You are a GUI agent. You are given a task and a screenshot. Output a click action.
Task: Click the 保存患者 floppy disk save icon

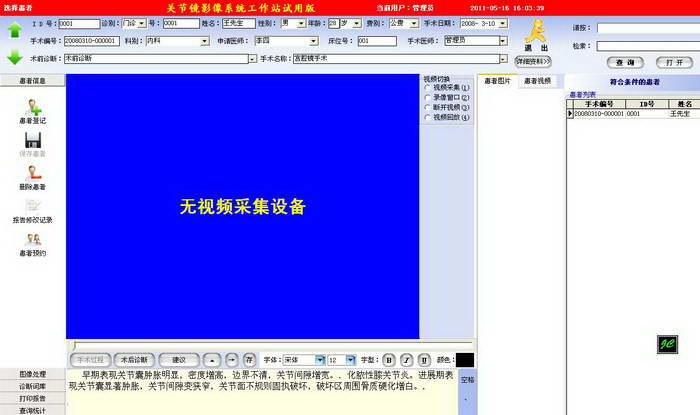click(x=33, y=141)
